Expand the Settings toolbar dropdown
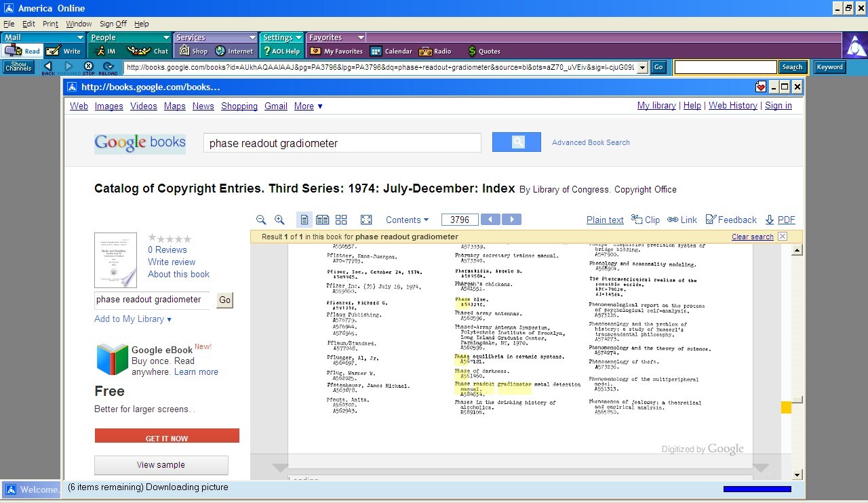Screen dimensions: 868x503 click(298, 37)
